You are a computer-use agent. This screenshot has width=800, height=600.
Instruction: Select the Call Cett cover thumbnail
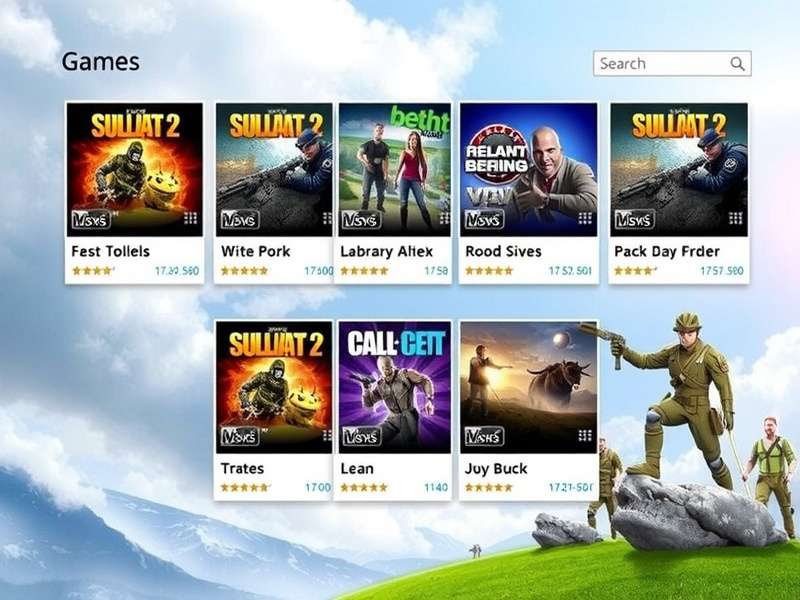pyautogui.click(x=394, y=387)
